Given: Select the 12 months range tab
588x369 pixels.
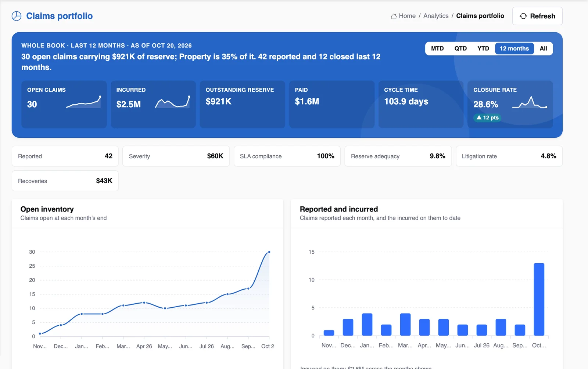Looking at the screenshot, I should tap(514, 48).
